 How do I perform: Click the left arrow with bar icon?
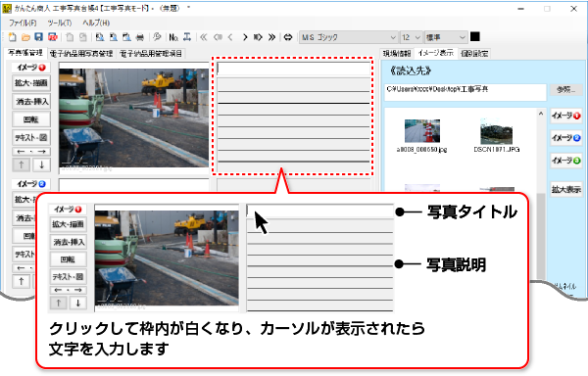[x=218, y=37]
